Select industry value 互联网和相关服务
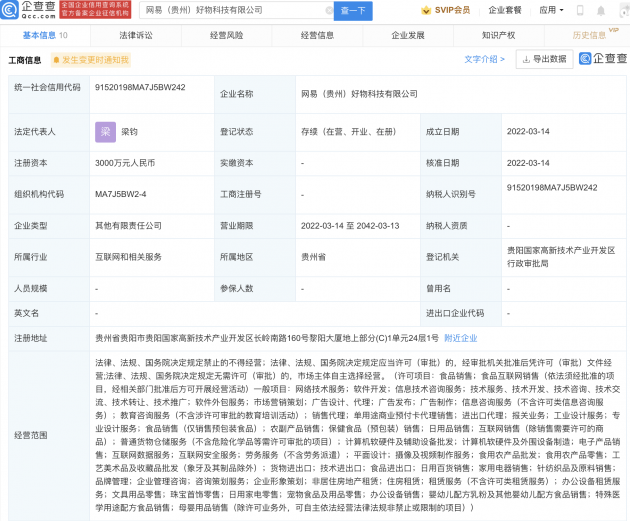Image resolution: width=630 pixels, height=521 pixels. click(128, 257)
